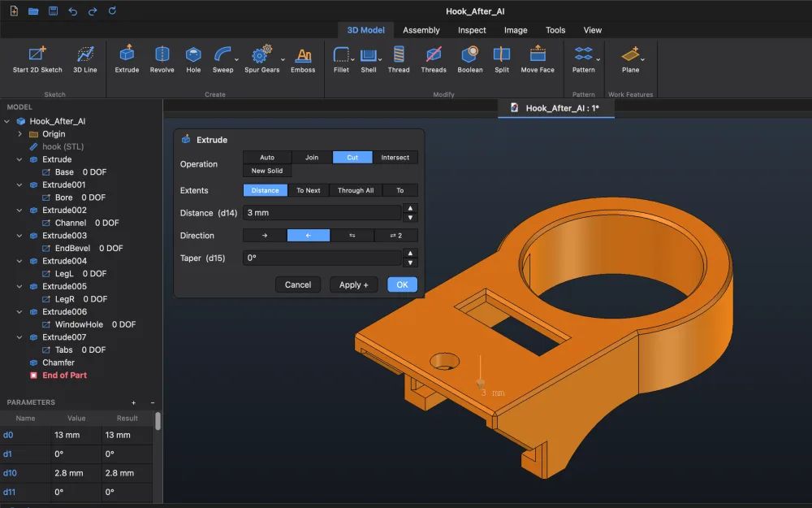Collapse the Extrude003 node
This screenshot has width=812, height=508.
(x=19, y=236)
